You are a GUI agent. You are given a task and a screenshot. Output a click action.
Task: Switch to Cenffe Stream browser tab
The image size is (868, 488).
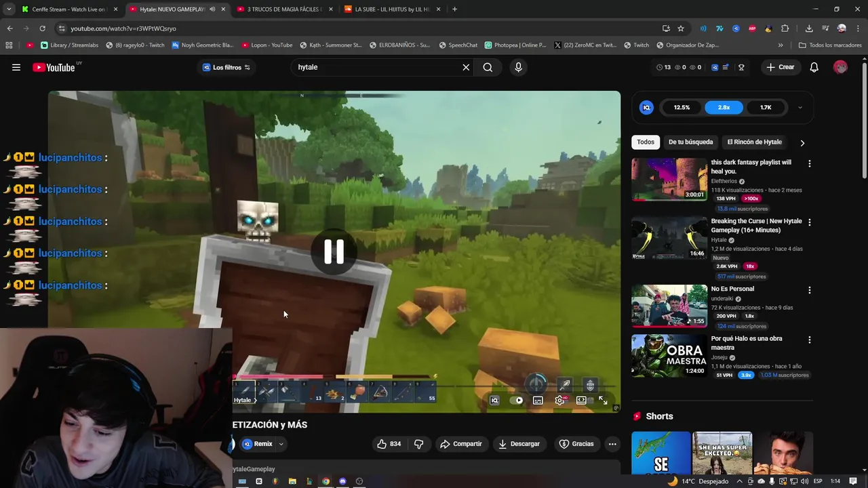(x=70, y=9)
